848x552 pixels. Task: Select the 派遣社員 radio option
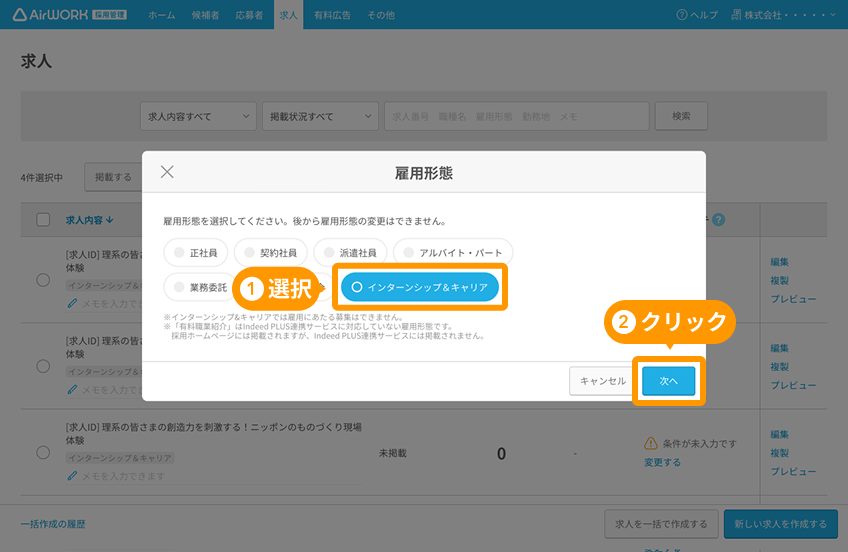point(350,252)
